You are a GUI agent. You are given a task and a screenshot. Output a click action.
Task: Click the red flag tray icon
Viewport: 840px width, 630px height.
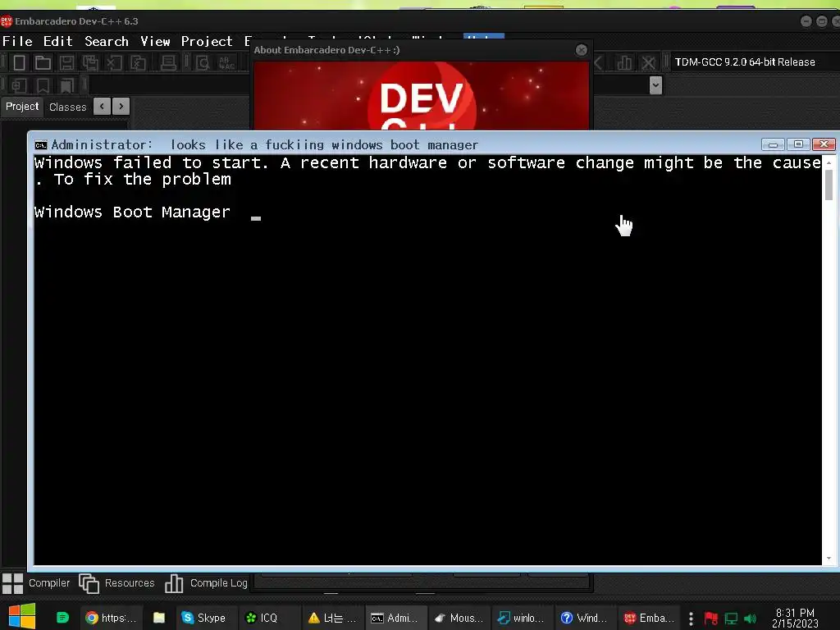(x=711, y=619)
